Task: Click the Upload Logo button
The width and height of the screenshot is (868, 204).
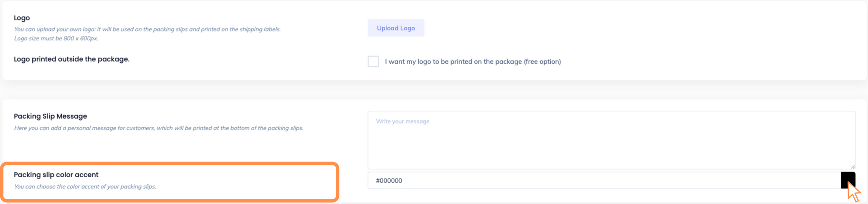Action: click(x=396, y=28)
